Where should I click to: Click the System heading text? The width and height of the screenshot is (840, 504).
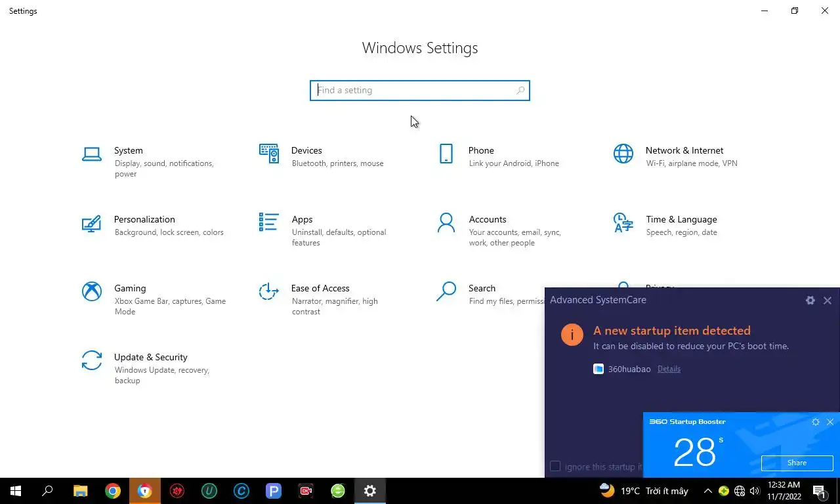(128, 150)
